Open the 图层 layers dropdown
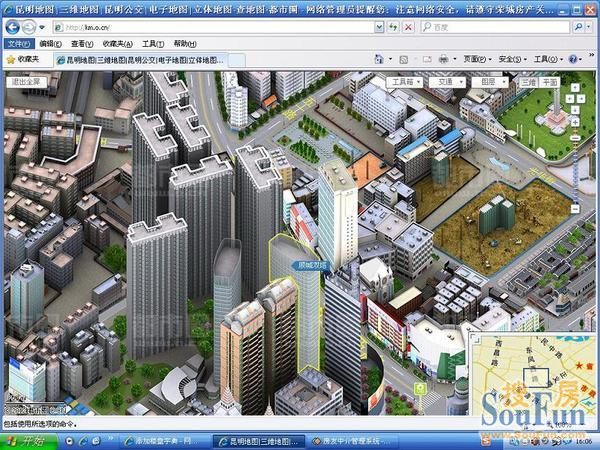Screen dimensions: 600x450 [490, 81]
